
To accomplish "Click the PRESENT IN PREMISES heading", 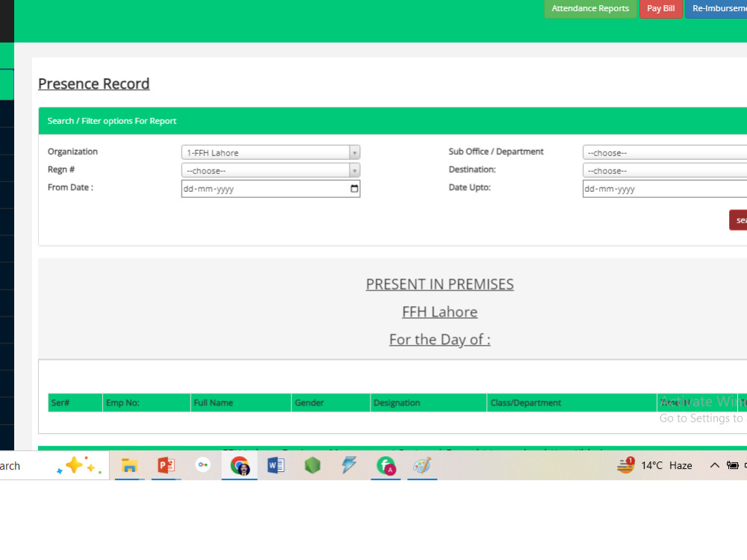I will tap(440, 284).
